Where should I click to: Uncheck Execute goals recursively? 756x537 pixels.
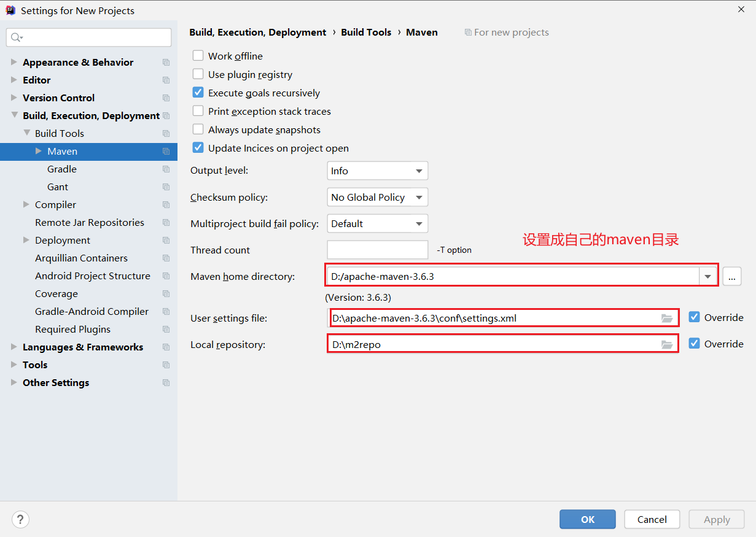(x=198, y=92)
